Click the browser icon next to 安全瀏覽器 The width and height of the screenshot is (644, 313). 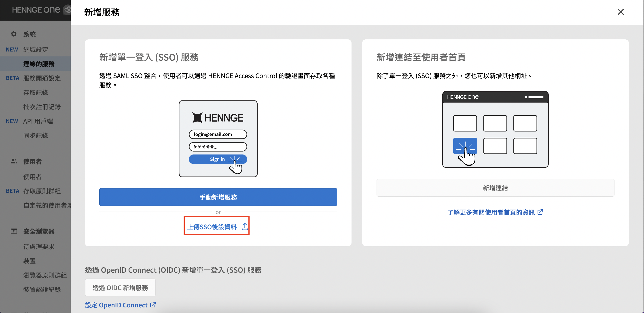pyautogui.click(x=14, y=231)
